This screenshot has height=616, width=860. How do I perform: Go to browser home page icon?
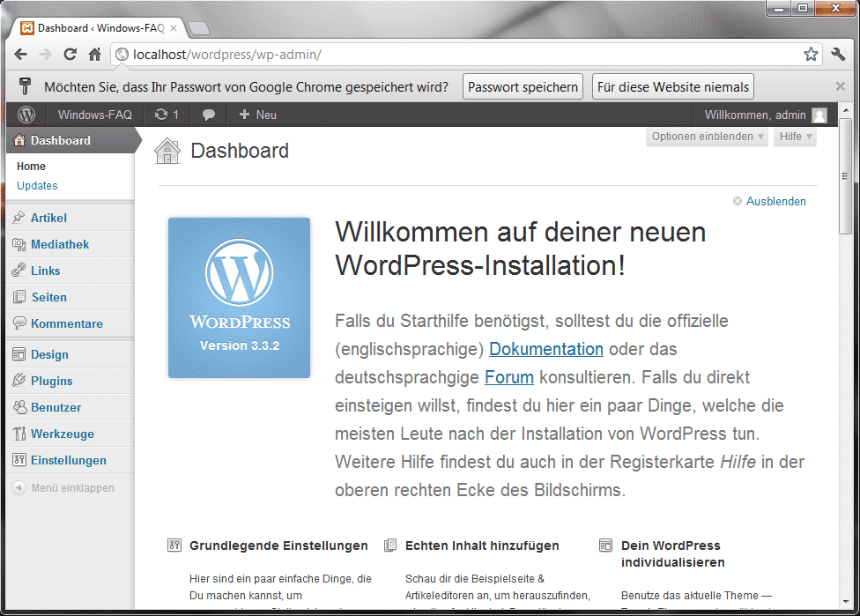pyautogui.click(x=95, y=55)
